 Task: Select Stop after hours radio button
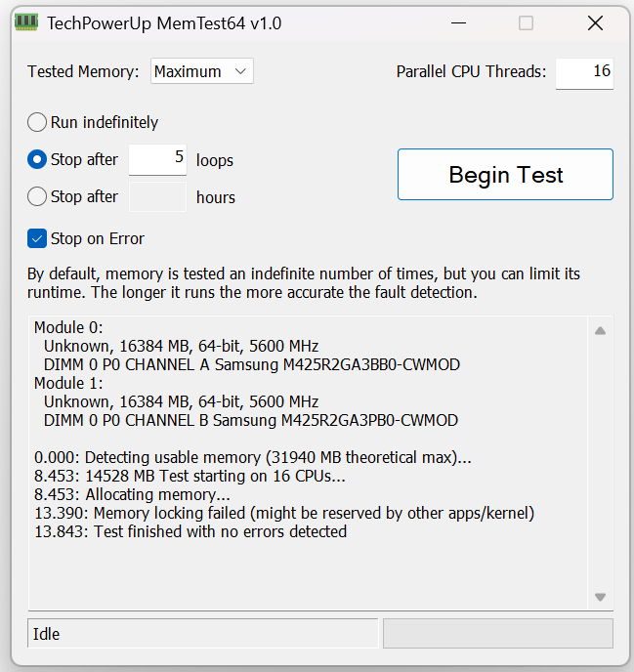(x=37, y=196)
